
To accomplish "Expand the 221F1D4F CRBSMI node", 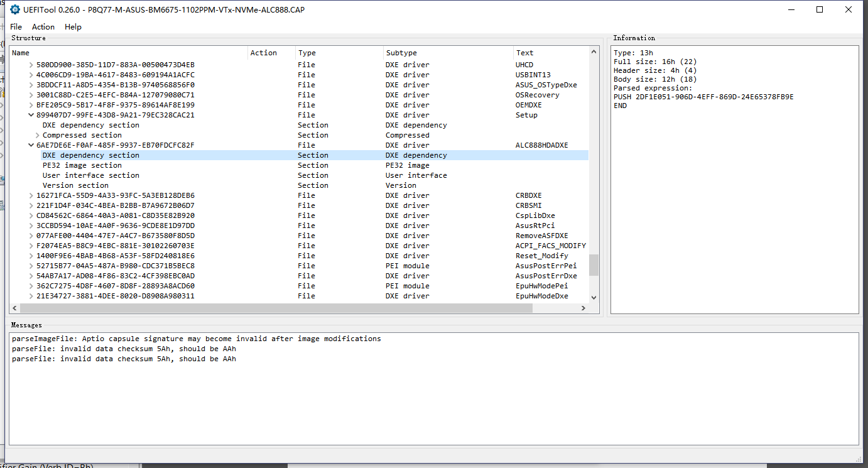I will point(31,205).
